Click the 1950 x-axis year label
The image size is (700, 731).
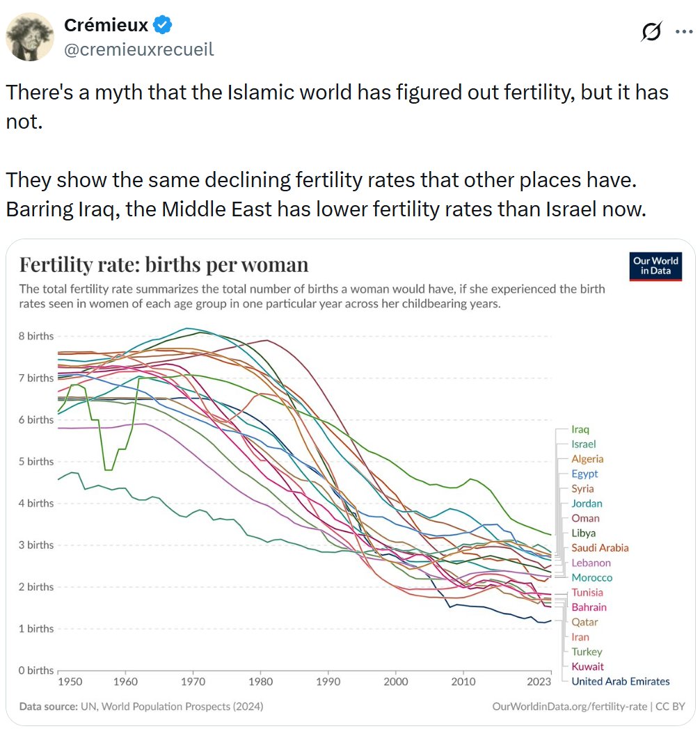(70, 682)
